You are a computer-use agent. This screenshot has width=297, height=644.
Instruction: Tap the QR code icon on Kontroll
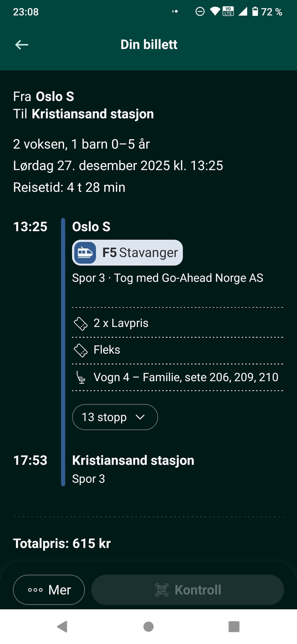tap(162, 590)
